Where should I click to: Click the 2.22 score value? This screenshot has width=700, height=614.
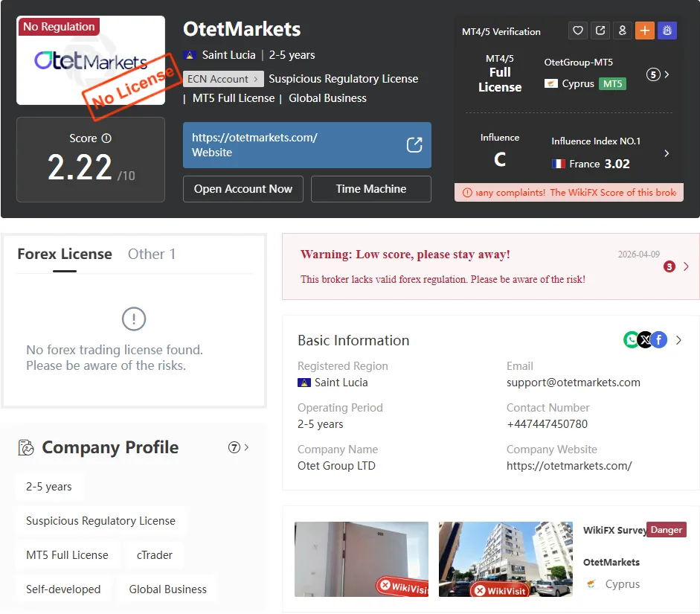pyautogui.click(x=80, y=167)
